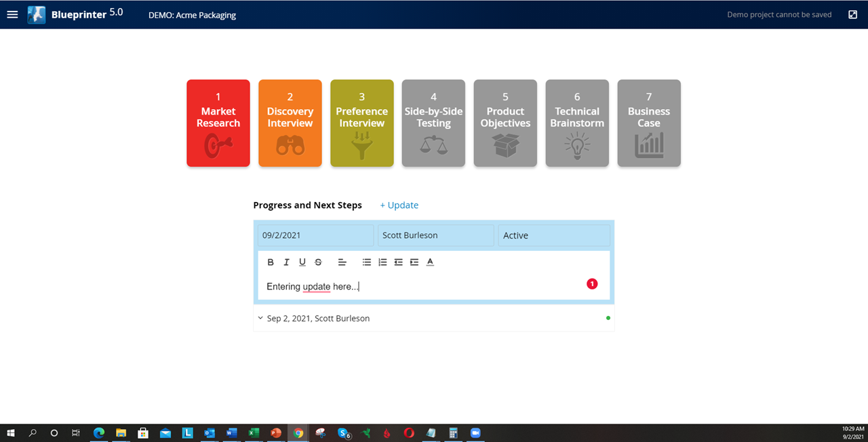Viewport: 868px width, 442px height.
Task: Open PowerPoint from the taskbar
Action: [x=276, y=433]
